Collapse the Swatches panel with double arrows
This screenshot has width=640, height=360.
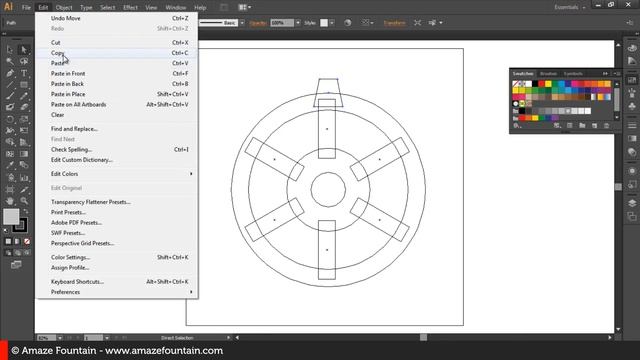pyautogui.click(x=605, y=74)
